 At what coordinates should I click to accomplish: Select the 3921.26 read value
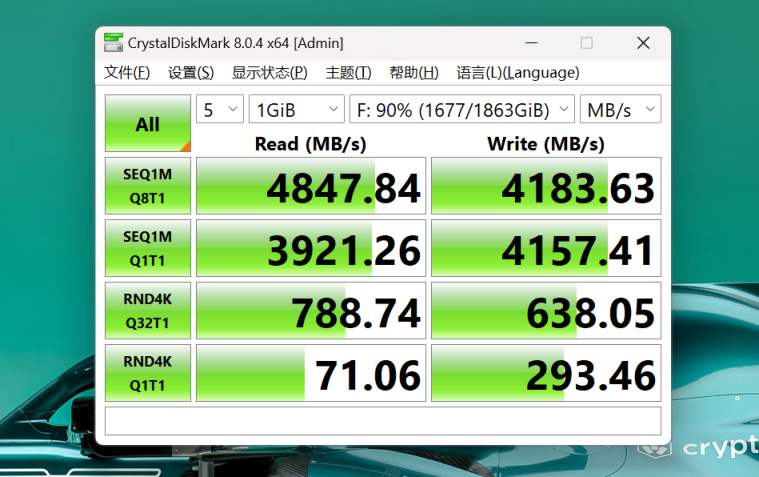pyautogui.click(x=311, y=248)
